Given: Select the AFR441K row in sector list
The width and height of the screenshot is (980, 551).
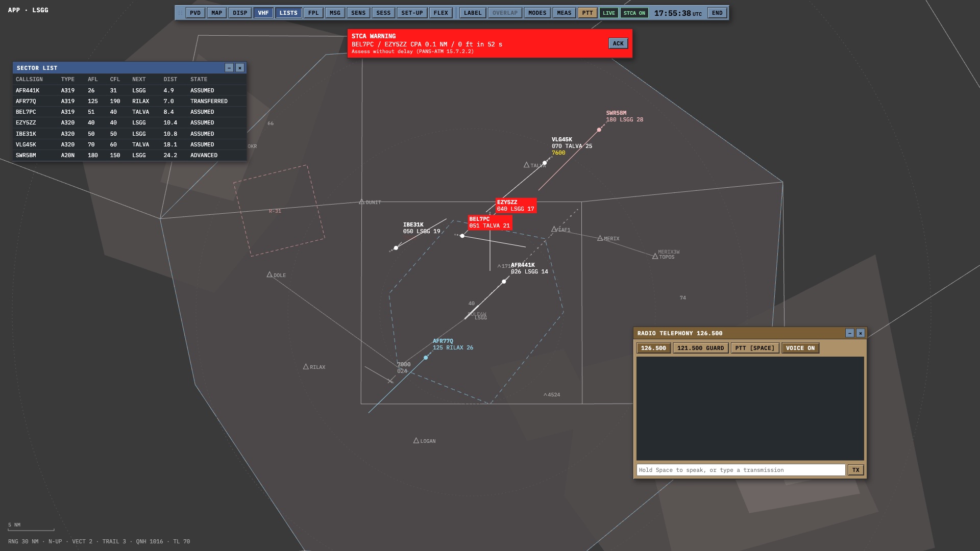Looking at the screenshot, I should tap(130, 90).
